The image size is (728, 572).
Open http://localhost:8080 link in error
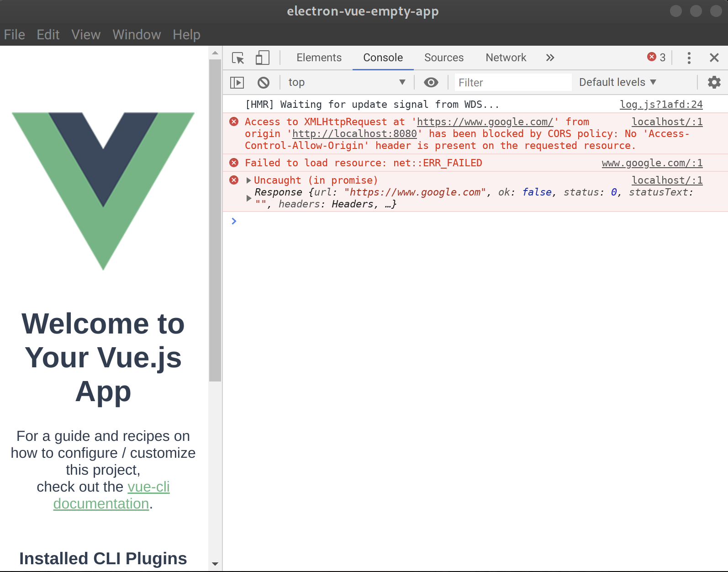tap(354, 134)
